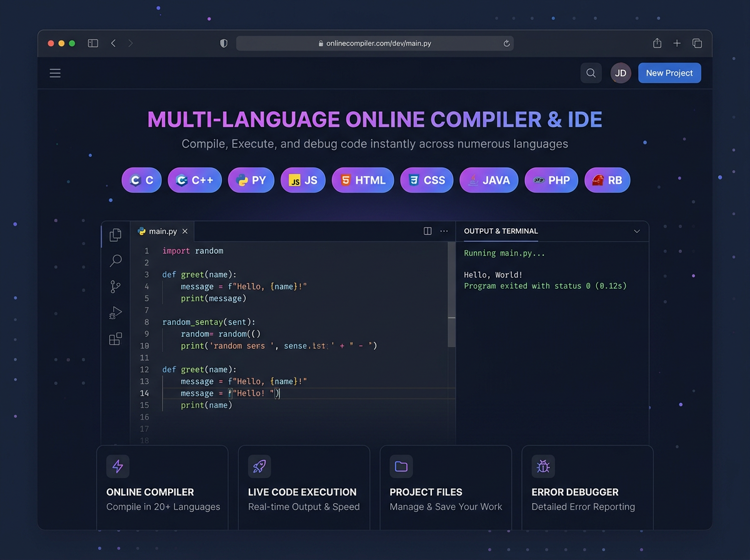This screenshot has height=560, width=750.
Task: Click the rocket Live Code Execution icon
Action: 259,466
